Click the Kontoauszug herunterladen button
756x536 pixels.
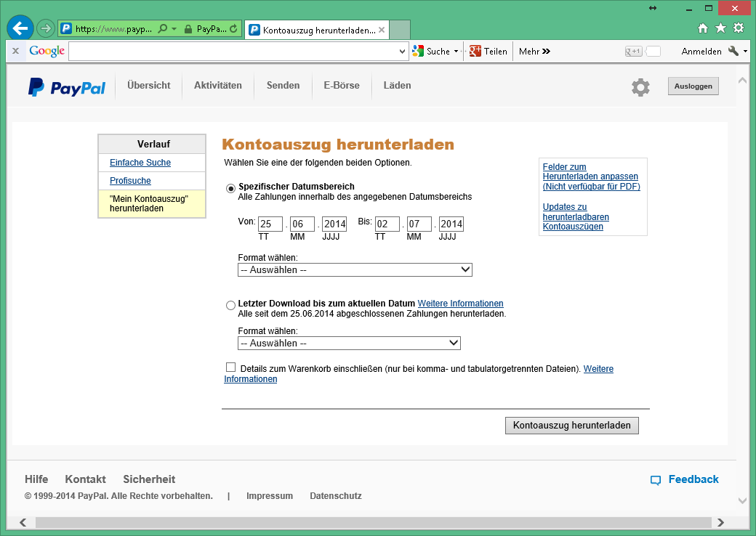click(571, 426)
